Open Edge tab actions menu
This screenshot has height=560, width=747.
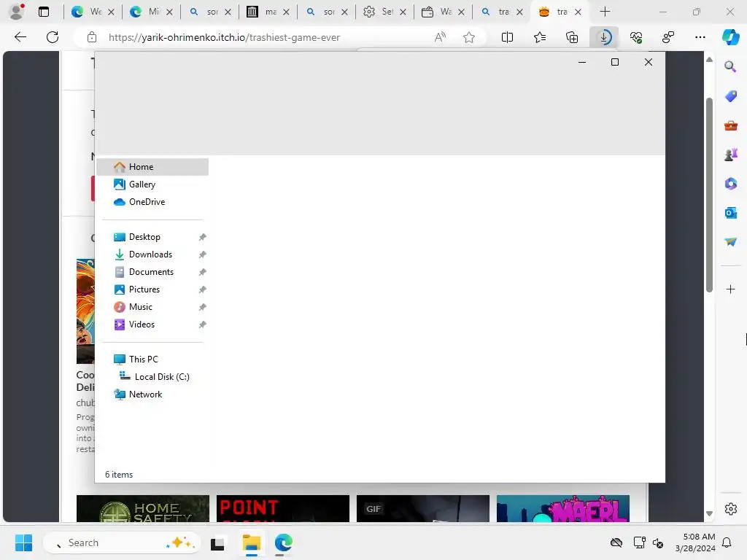click(44, 12)
